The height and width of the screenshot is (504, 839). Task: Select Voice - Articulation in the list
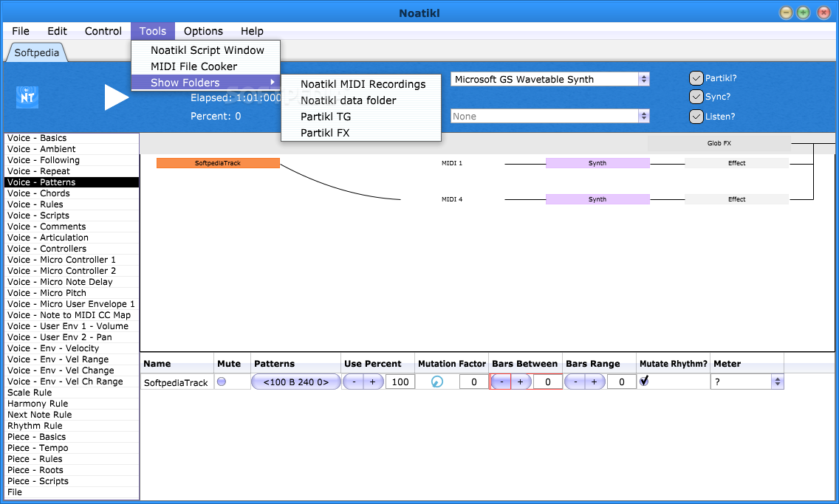[72, 238]
